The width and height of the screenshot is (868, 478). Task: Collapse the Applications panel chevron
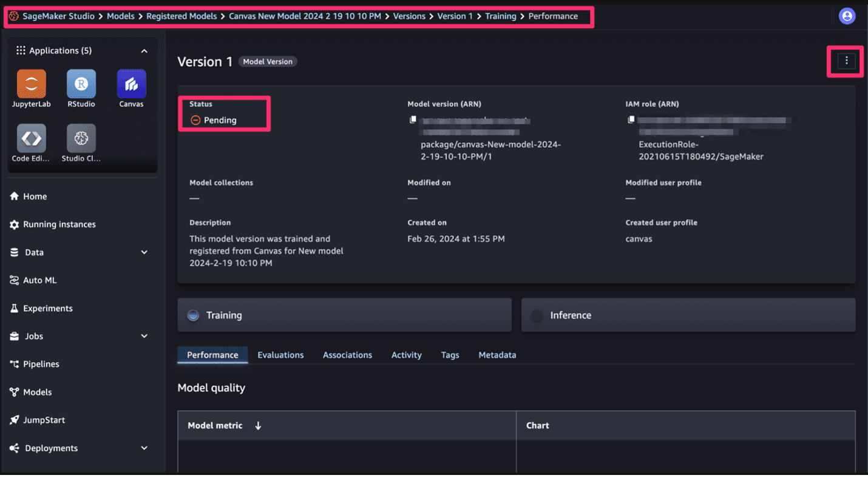click(x=144, y=51)
